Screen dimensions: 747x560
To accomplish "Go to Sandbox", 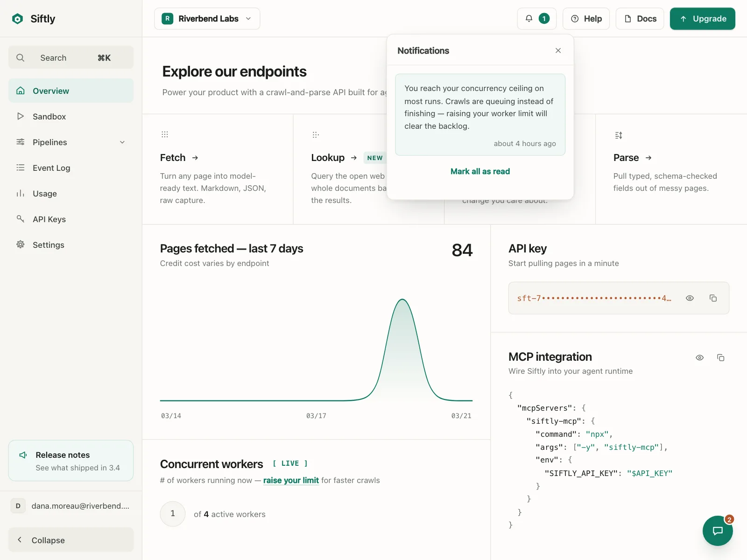I will pos(71,116).
